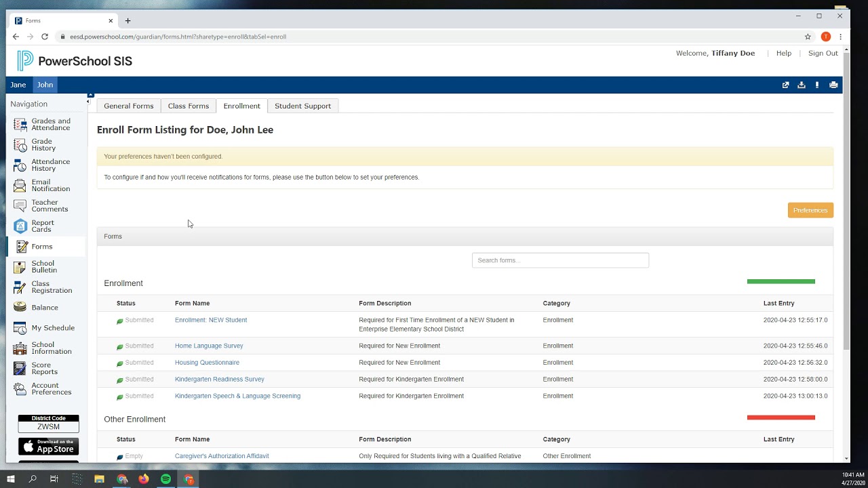Open Windows search from the taskbar
Image resolution: width=868 pixels, height=488 pixels.
tap(33, 479)
